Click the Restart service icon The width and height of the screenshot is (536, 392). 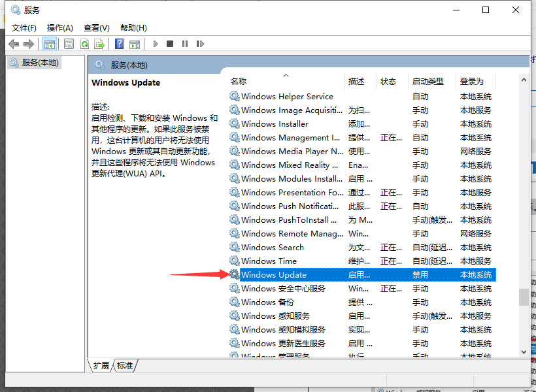[200, 44]
